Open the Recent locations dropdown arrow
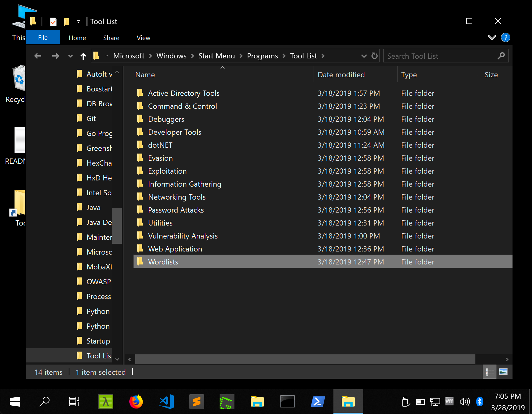Screen dimensions: 532x414 click(71, 56)
